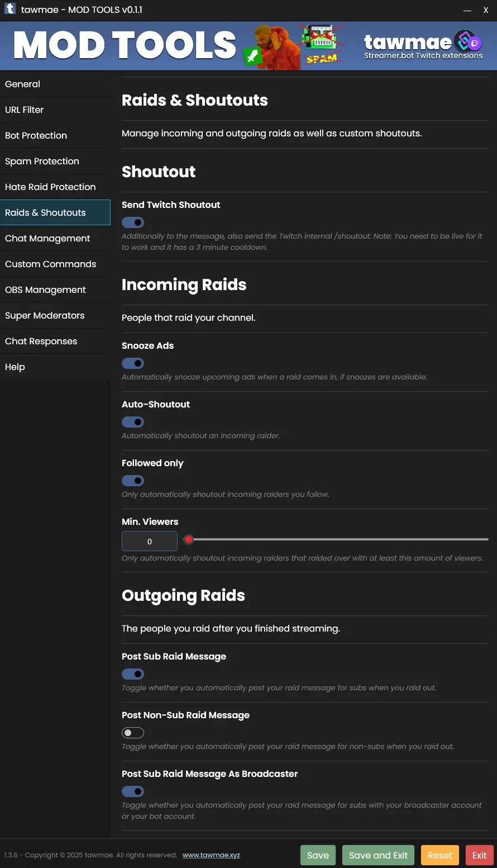Click the Save and Exit button

coord(379,855)
